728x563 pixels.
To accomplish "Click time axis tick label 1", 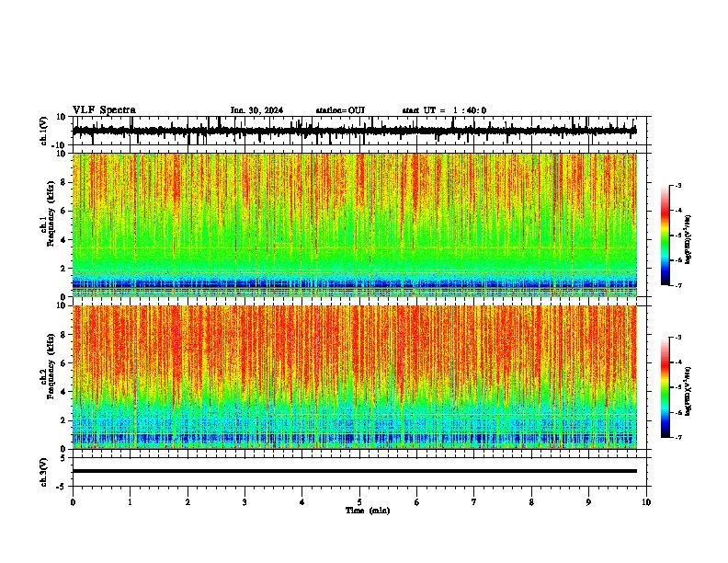I will 130,502.
